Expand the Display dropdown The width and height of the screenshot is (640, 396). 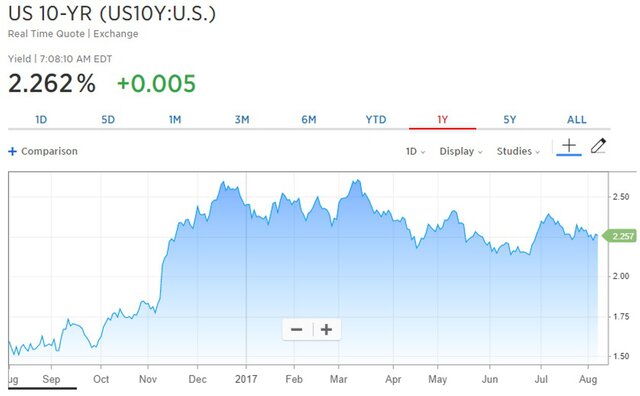(461, 151)
